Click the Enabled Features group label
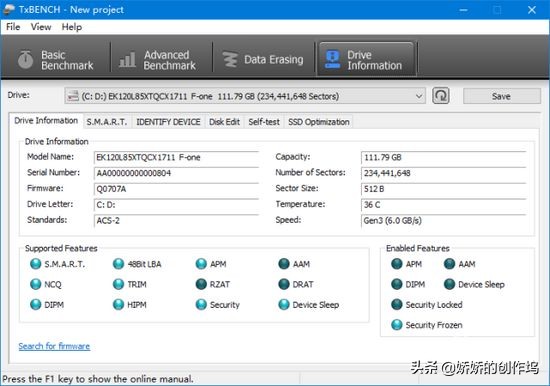 click(418, 248)
